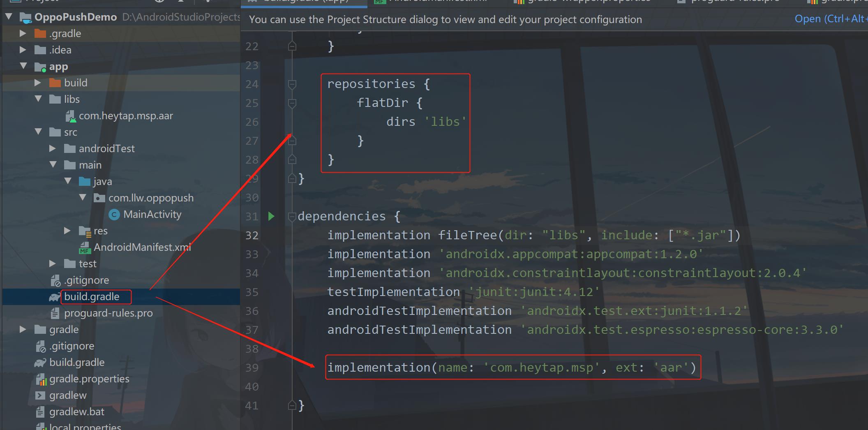This screenshot has width=868, height=430.
Task: Select the gradlew script file icon
Action: tap(40, 395)
